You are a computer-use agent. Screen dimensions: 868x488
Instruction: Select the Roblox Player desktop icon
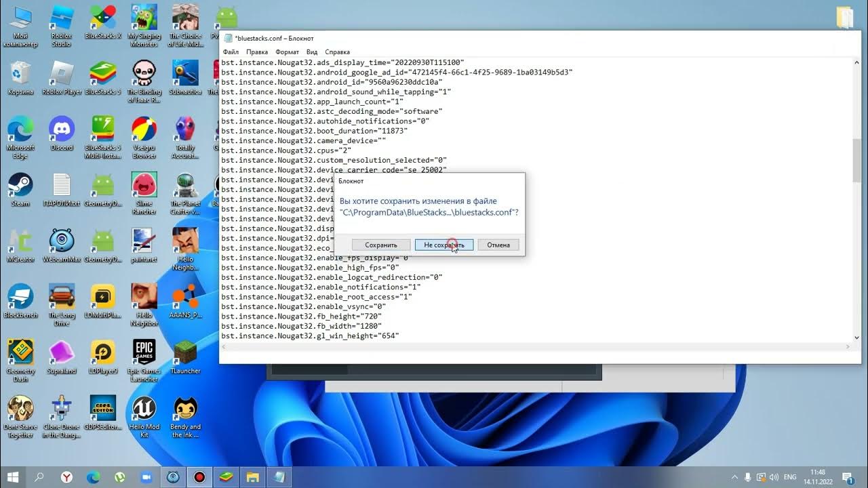62,78
